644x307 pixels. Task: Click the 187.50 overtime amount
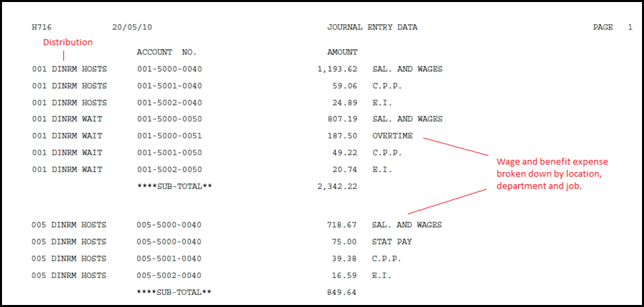coord(342,136)
